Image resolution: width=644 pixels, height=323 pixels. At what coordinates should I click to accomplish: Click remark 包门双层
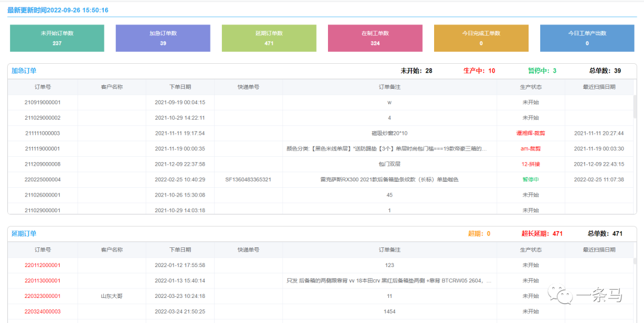click(389, 164)
